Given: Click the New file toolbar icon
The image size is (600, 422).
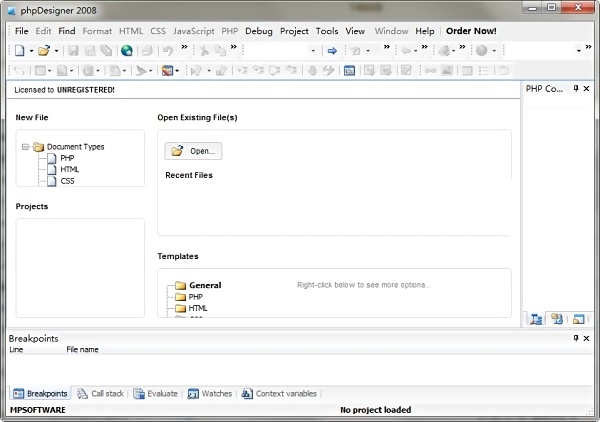Looking at the screenshot, I should (x=20, y=50).
